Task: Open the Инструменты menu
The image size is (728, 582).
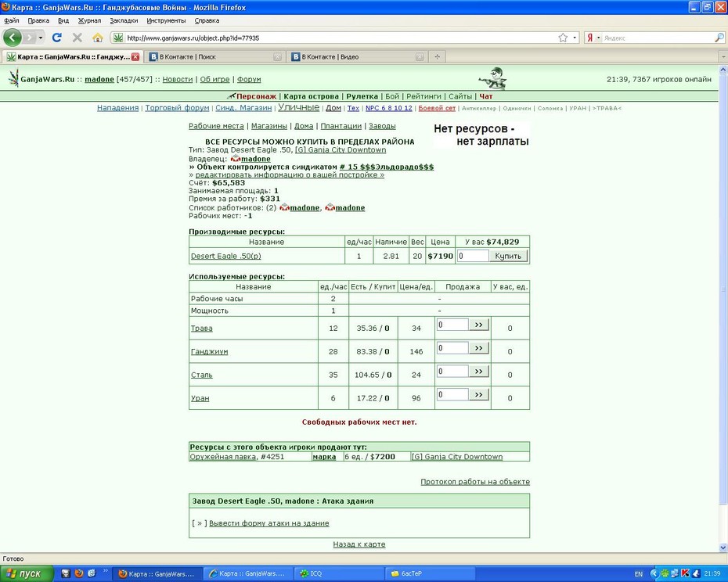Action: [x=166, y=20]
